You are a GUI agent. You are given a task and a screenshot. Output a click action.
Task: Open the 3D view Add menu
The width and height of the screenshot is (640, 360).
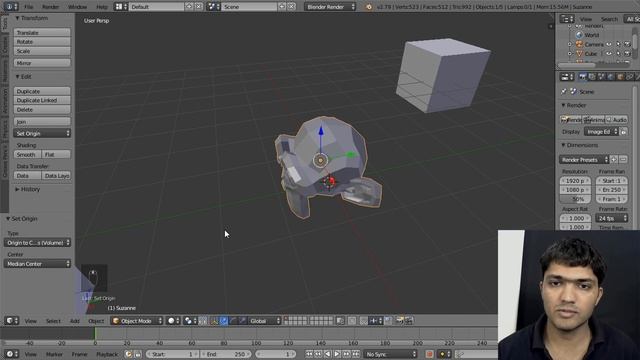[x=75, y=321]
